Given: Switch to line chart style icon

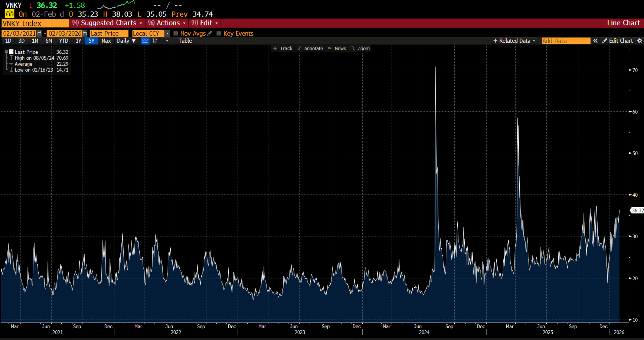Looking at the screenshot, I should point(145,41).
